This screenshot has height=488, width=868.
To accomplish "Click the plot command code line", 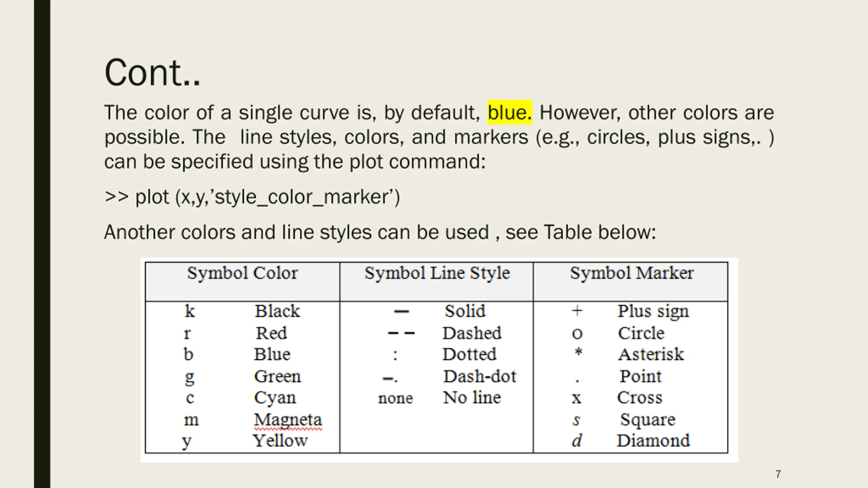I will pos(252,197).
